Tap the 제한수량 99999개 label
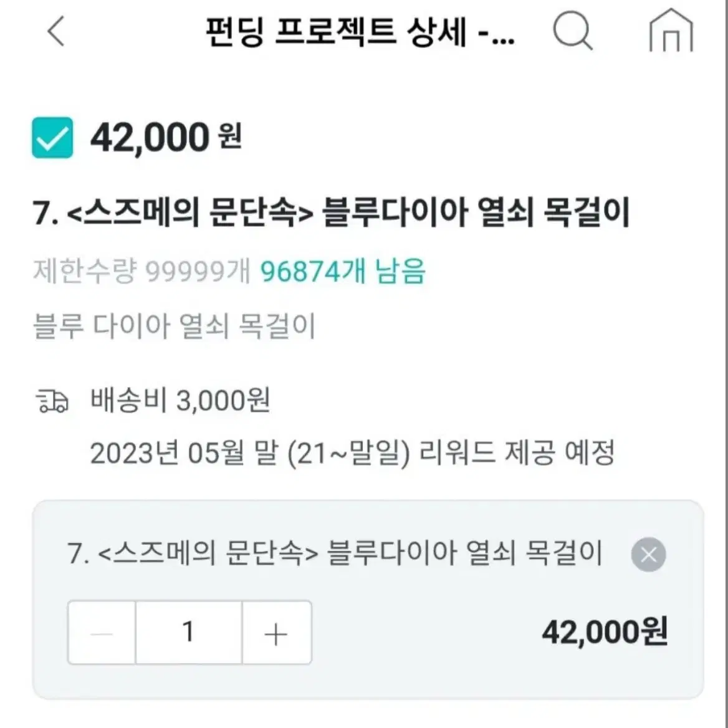This screenshot has width=728, height=728. click(141, 271)
